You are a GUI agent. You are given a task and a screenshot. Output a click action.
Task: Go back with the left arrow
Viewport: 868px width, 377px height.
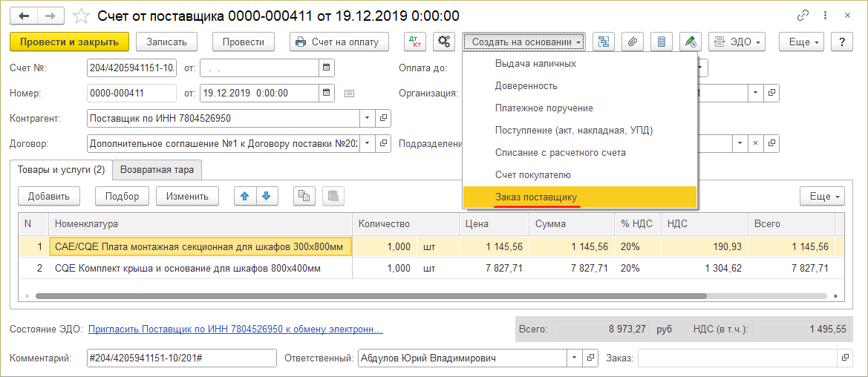(25, 16)
